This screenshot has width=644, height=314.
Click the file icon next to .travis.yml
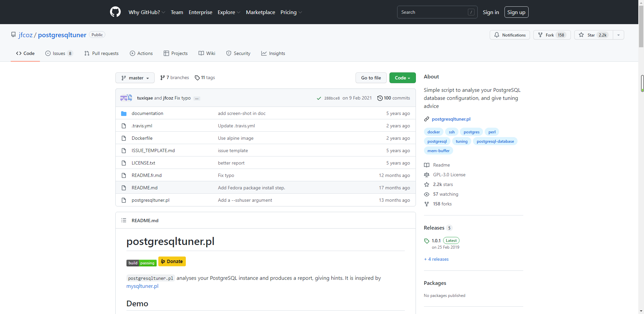(124, 126)
